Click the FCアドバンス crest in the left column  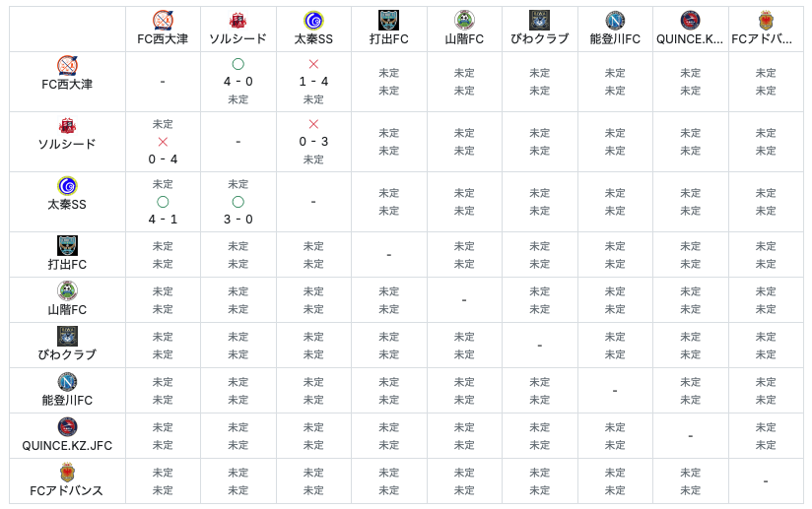pos(67,472)
